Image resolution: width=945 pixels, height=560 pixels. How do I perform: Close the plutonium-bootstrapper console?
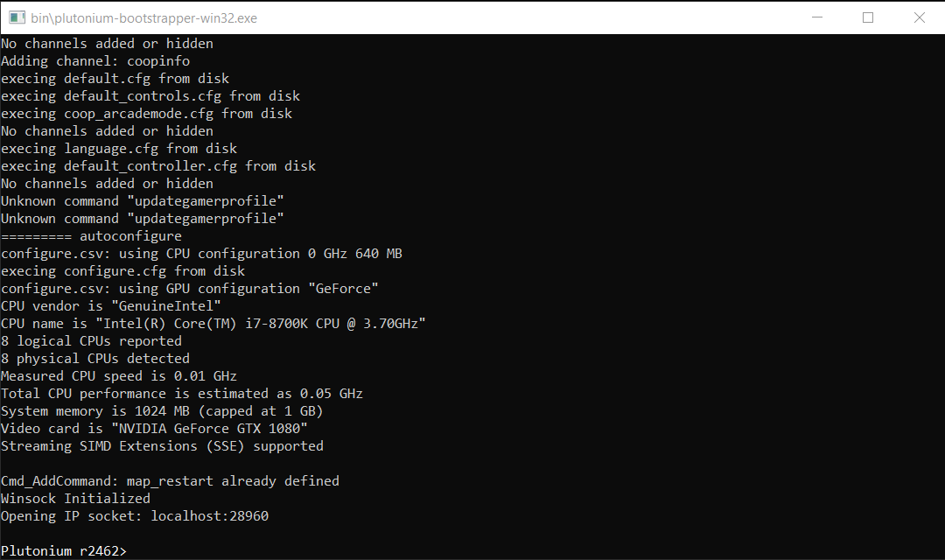(x=919, y=17)
